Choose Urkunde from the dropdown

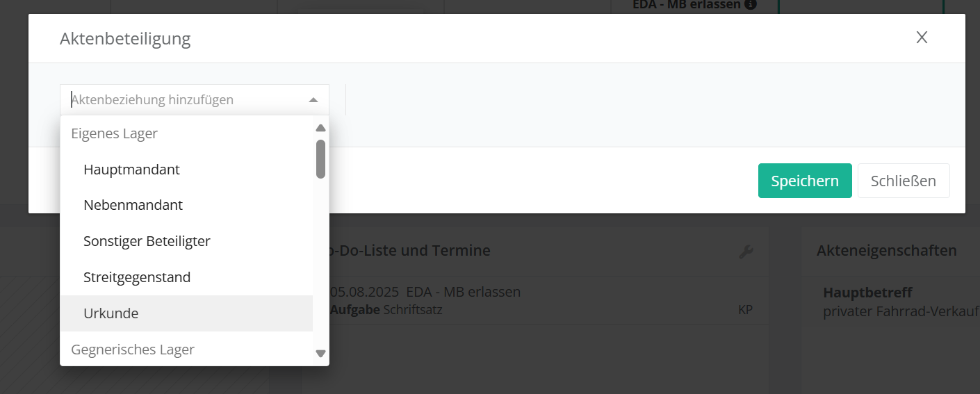[111, 313]
